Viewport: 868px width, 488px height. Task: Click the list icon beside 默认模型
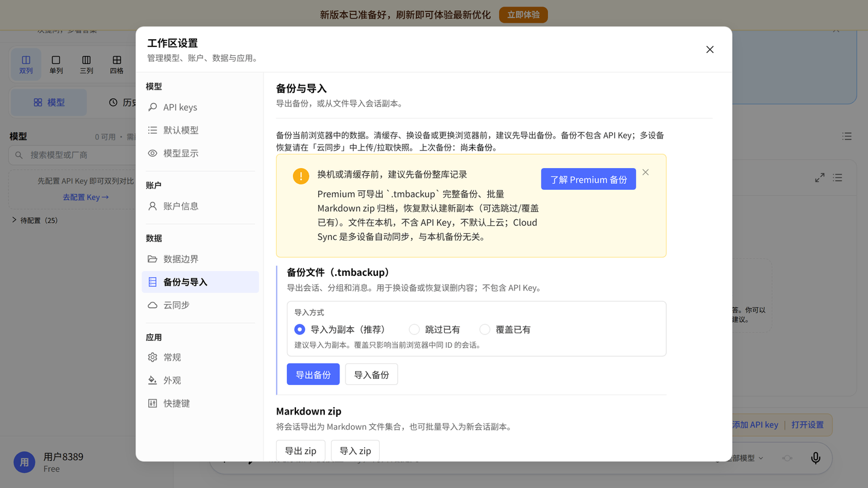coord(153,130)
